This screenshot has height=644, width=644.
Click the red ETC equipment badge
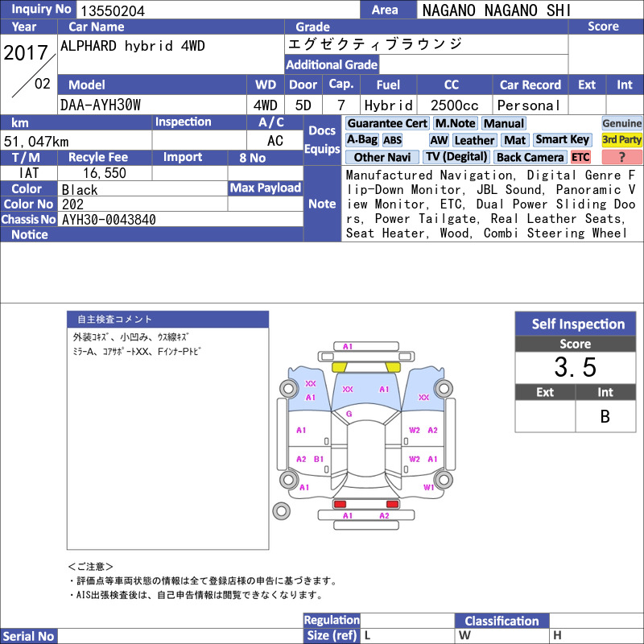click(x=580, y=157)
